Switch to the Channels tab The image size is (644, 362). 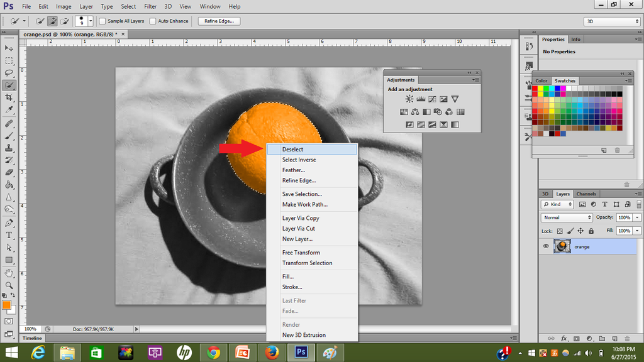(586, 194)
